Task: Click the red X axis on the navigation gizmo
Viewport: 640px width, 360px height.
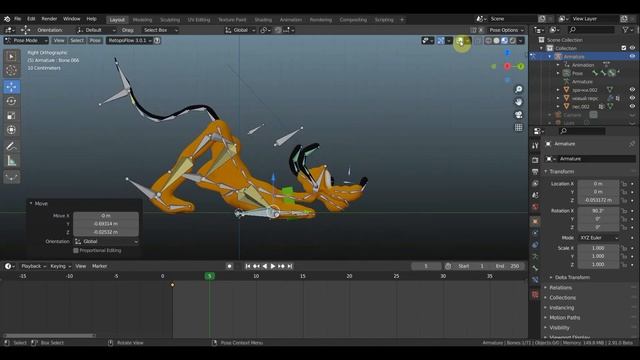Action: click(x=507, y=66)
